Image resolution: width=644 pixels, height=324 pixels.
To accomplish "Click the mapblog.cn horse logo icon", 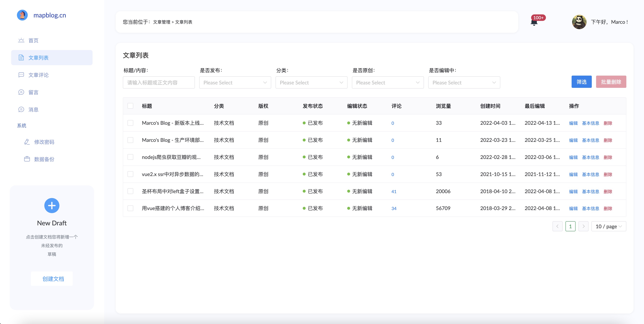I will 22,15.
